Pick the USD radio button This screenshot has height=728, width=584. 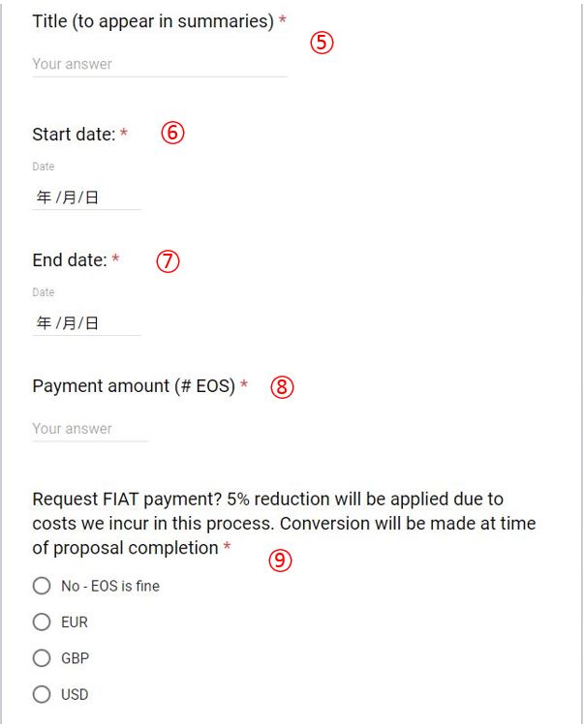41,694
